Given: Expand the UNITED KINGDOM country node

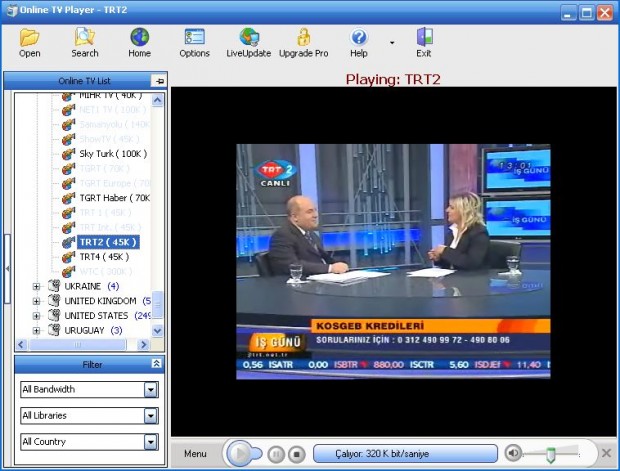Looking at the screenshot, I should [36, 301].
